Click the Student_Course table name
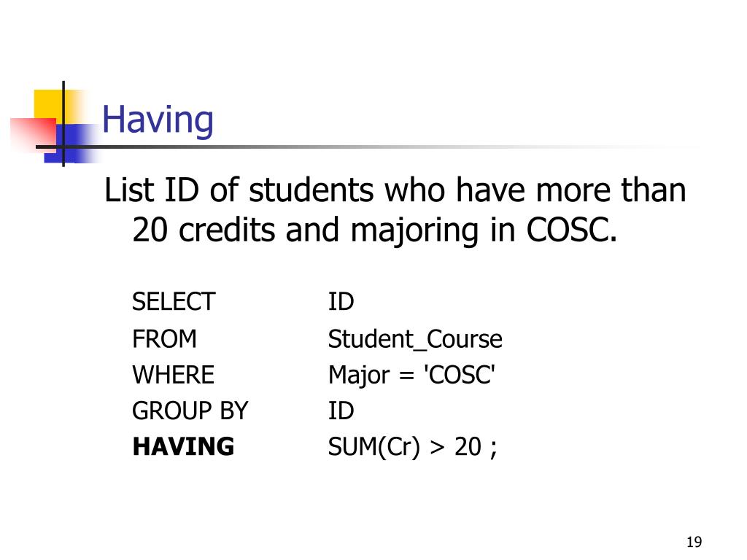747x560 pixels. (415, 340)
